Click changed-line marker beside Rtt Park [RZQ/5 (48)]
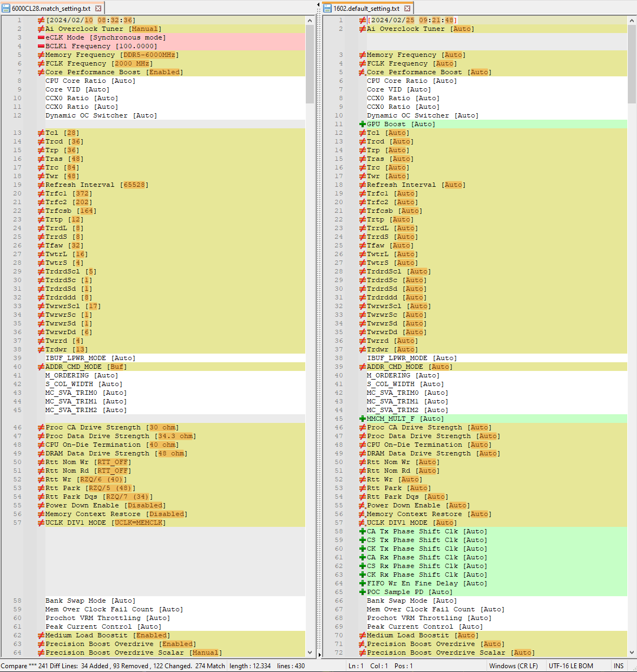637x672 pixels. click(41, 488)
